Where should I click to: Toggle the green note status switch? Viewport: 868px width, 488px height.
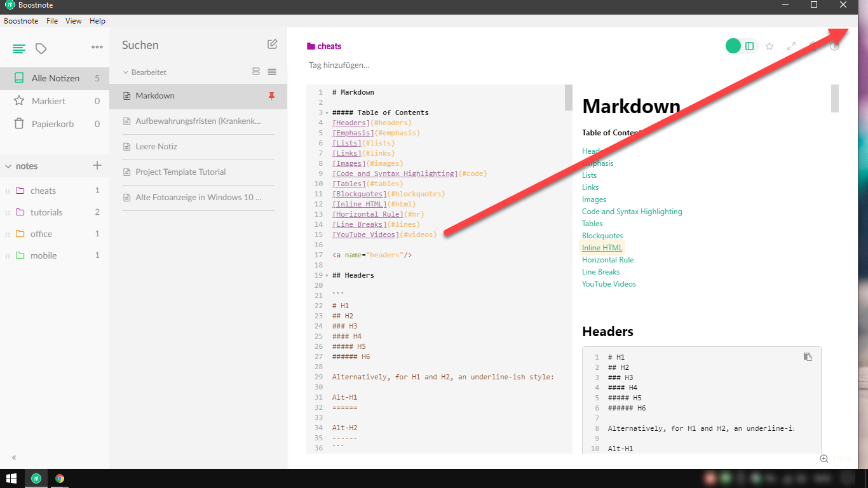click(x=733, y=46)
